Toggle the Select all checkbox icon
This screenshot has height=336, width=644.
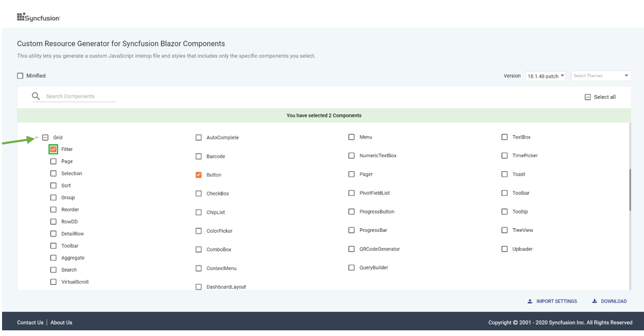click(x=587, y=97)
